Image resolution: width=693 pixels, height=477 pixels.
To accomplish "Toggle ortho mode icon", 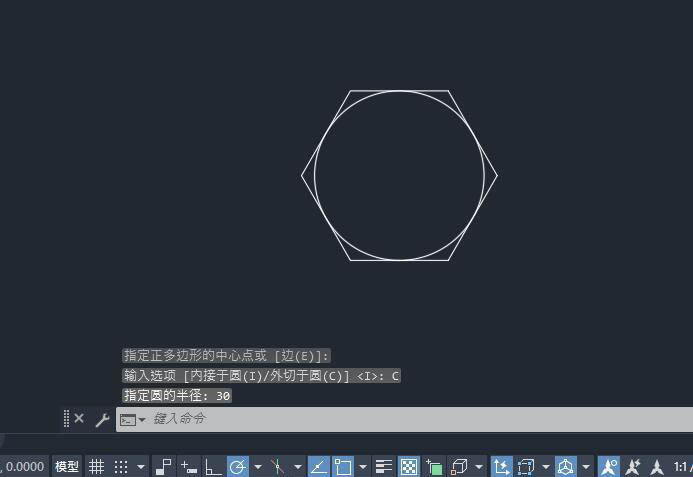I will point(213,467).
